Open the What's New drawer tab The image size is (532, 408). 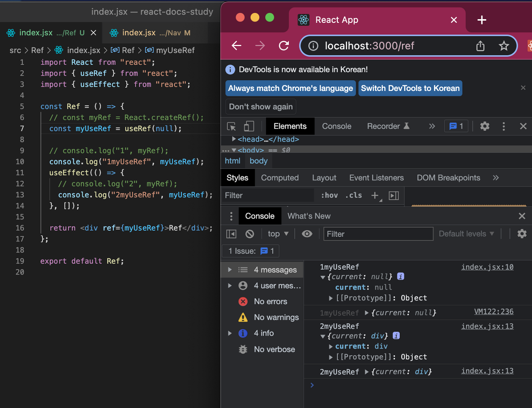point(309,216)
